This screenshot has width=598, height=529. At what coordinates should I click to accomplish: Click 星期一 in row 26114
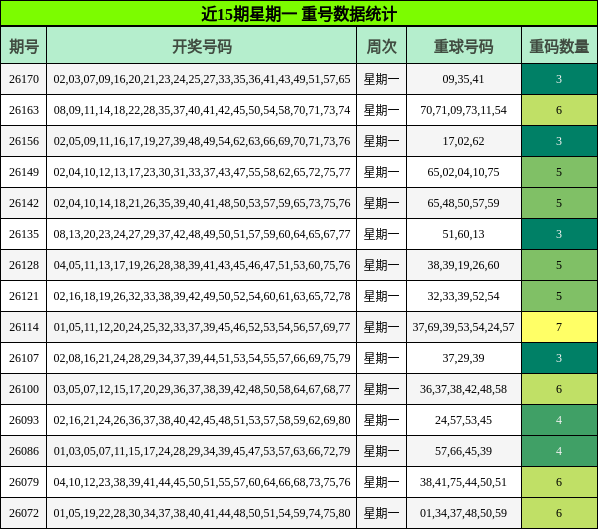(x=381, y=327)
